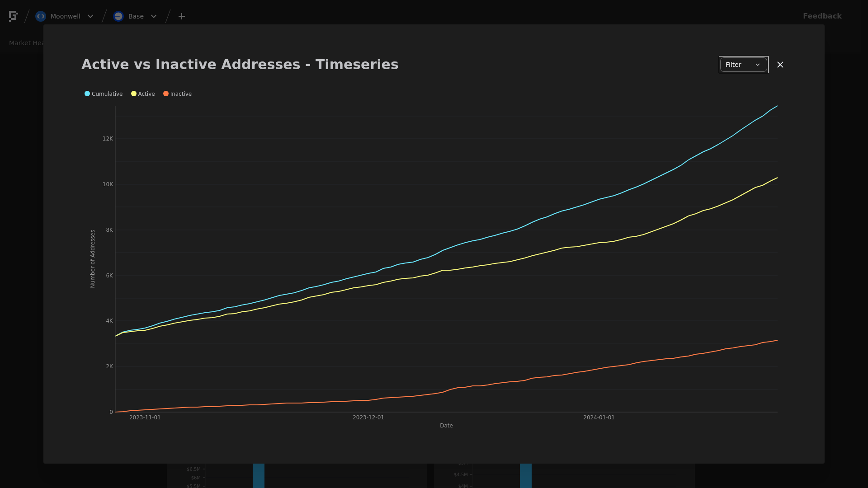Open the Filter dropdown
868x488 pixels.
coord(743,65)
